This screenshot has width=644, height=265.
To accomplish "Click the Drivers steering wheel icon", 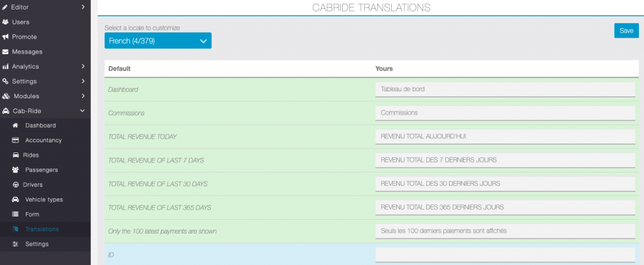I will 16,184.
